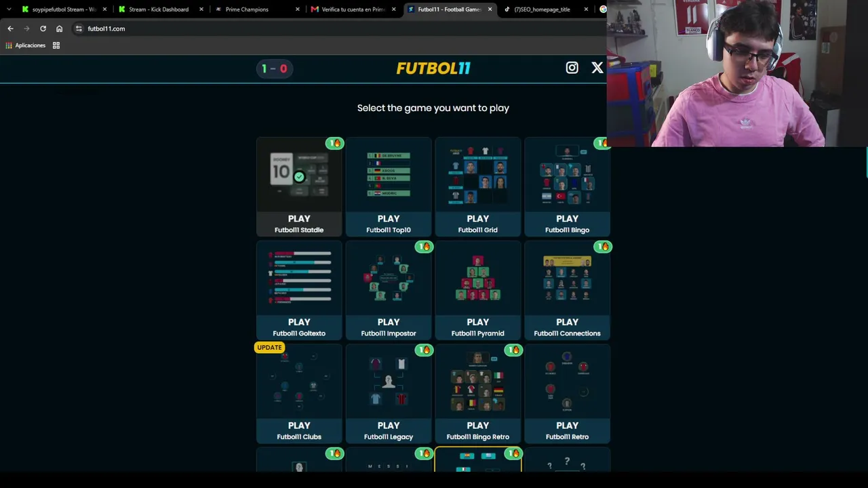View site information icon beside the address
This screenshot has height=488, width=868.
click(x=79, y=28)
